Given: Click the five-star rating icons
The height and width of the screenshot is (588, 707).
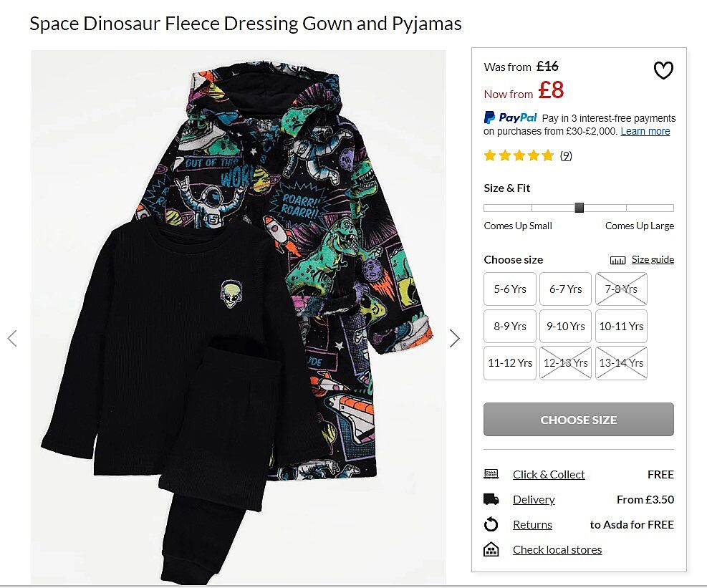Looking at the screenshot, I should pyautogui.click(x=519, y=155).
